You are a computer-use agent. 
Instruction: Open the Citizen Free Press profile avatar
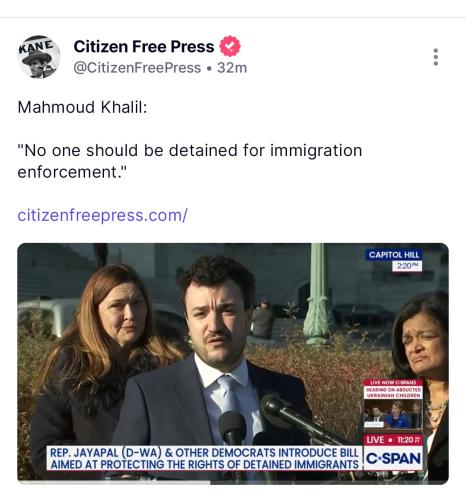(x=39, y=57)
